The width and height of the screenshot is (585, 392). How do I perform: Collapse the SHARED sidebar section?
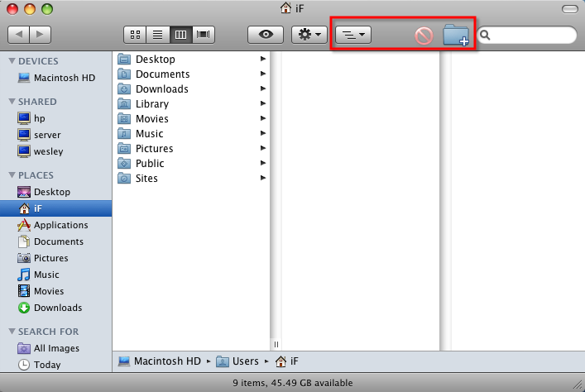[x=12, y=102]
